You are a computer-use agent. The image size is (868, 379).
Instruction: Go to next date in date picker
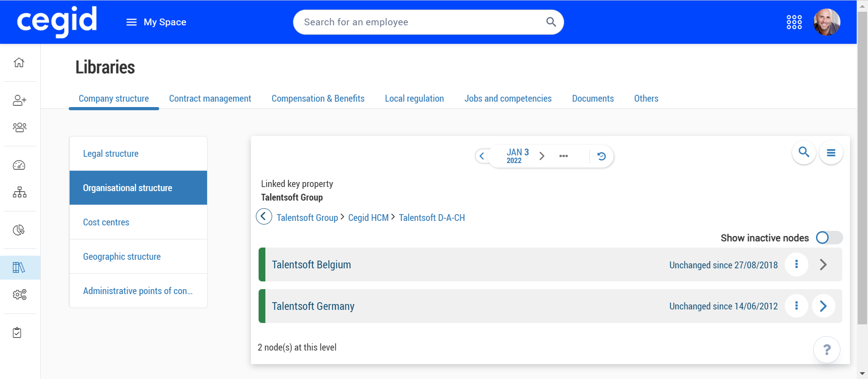point(542,156)
